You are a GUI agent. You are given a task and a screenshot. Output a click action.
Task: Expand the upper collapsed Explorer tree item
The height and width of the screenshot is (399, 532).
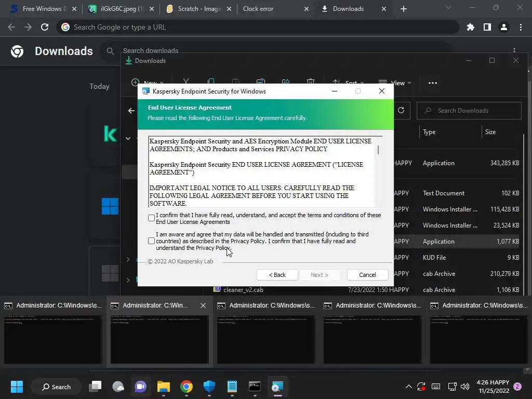[128, 260]
